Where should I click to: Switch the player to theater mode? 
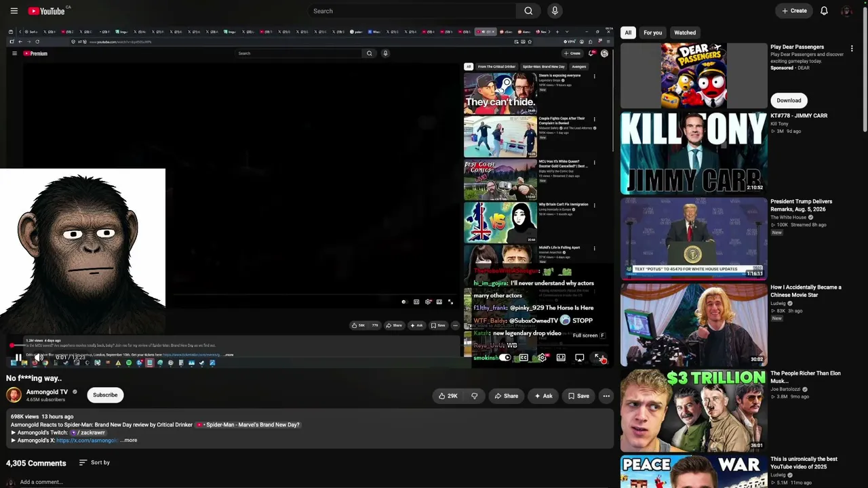pyautogui.click(x=561, y=357)
